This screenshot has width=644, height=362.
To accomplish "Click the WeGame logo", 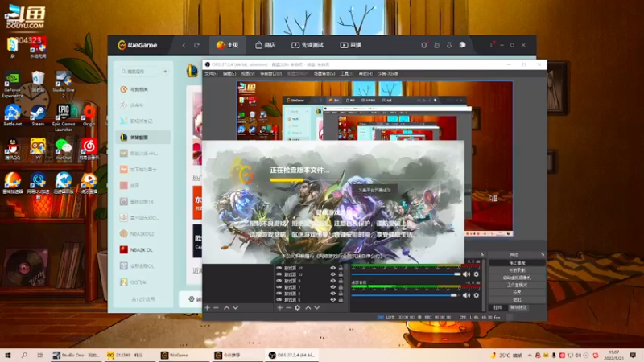I will coord(138,45).
